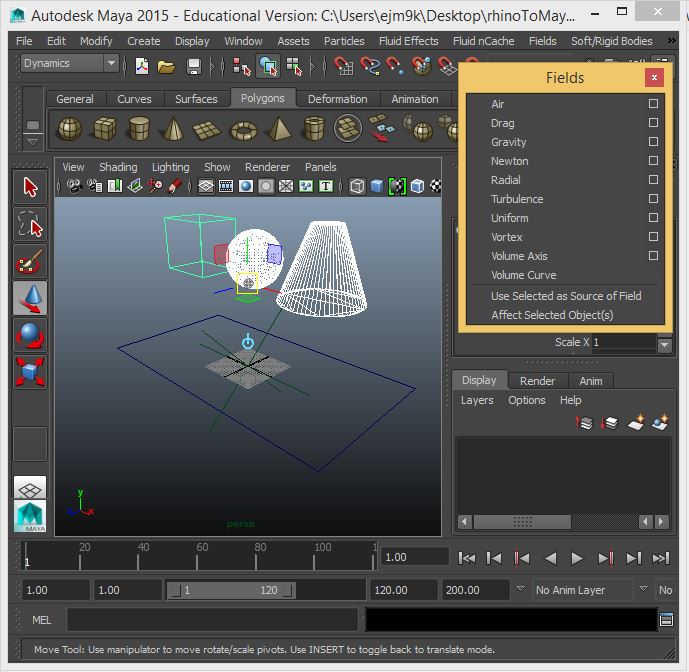Expand the channel box scroll down arrow
Image resolution: width=689 pixels, height=672 pixels.
point(664,345)
